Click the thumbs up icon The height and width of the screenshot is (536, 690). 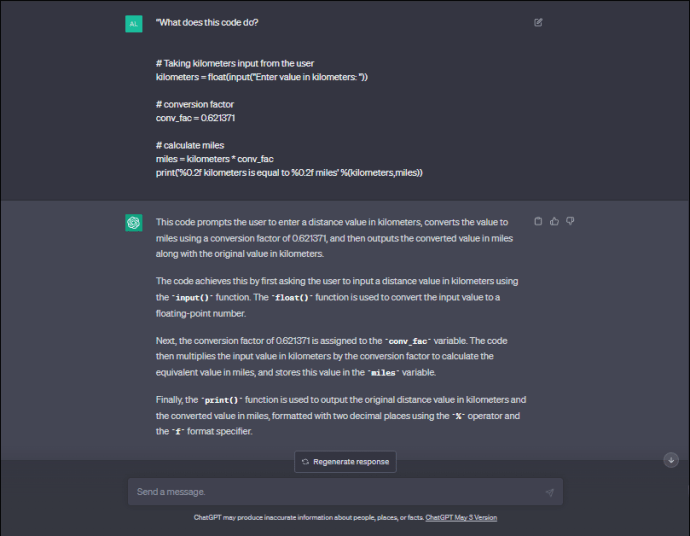click(554, 221)
